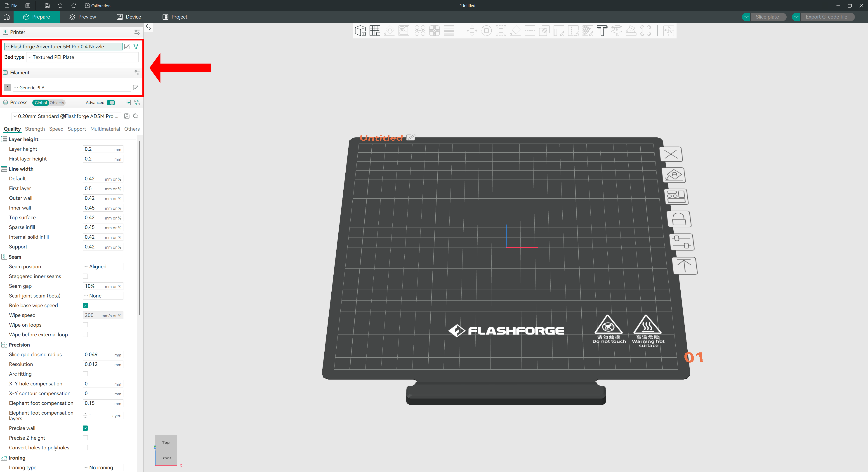Click the Add plate grid icon

point(375,31)
